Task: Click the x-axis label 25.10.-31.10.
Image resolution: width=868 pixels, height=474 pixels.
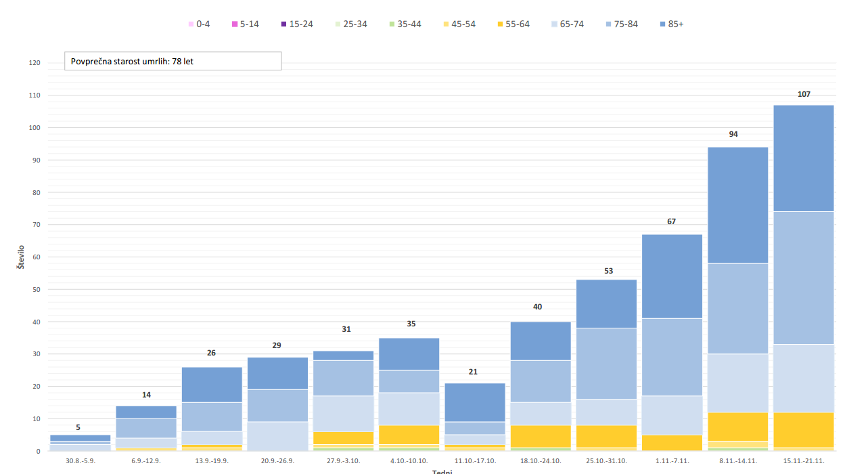Action: tap(606, 460)
